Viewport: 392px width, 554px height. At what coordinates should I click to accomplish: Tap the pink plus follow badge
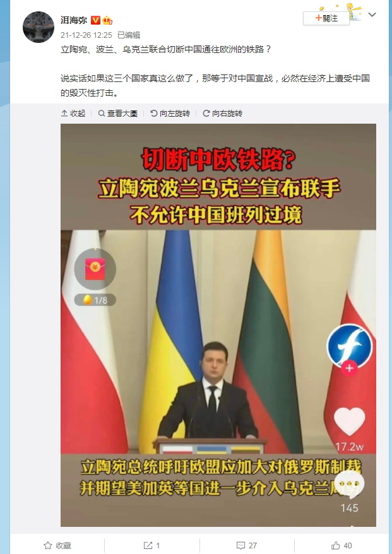point(349,368)
